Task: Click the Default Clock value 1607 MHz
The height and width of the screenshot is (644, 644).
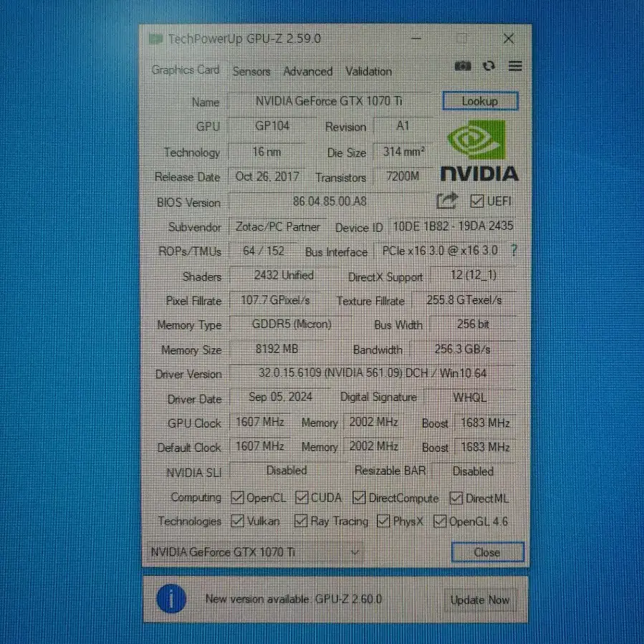Action: tap(259, 446)
